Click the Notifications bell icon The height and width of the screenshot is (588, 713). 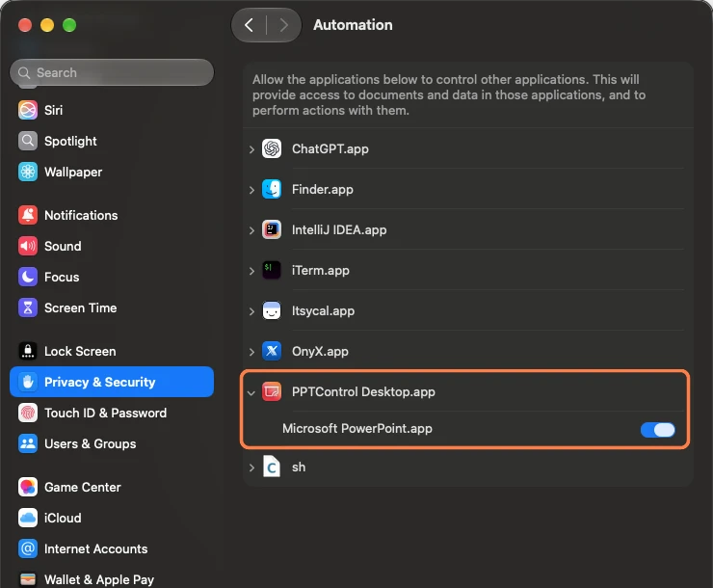coord(28,215)
